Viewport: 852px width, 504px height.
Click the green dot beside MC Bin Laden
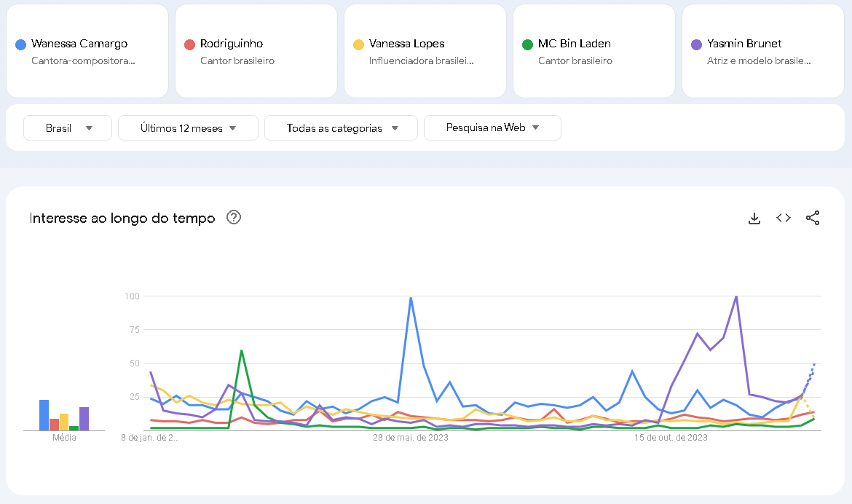click(528, 44)
